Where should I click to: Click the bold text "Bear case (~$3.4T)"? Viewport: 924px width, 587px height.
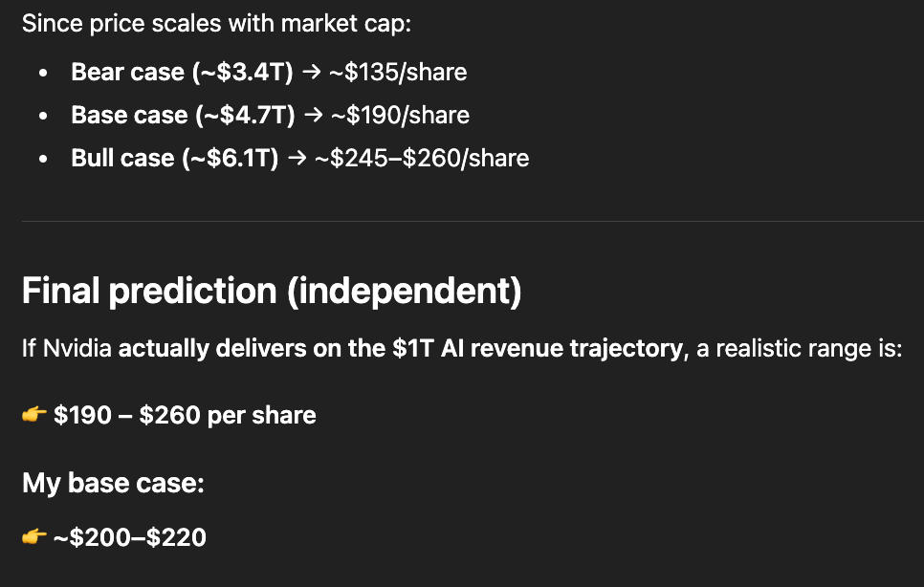tap(182, 73)
